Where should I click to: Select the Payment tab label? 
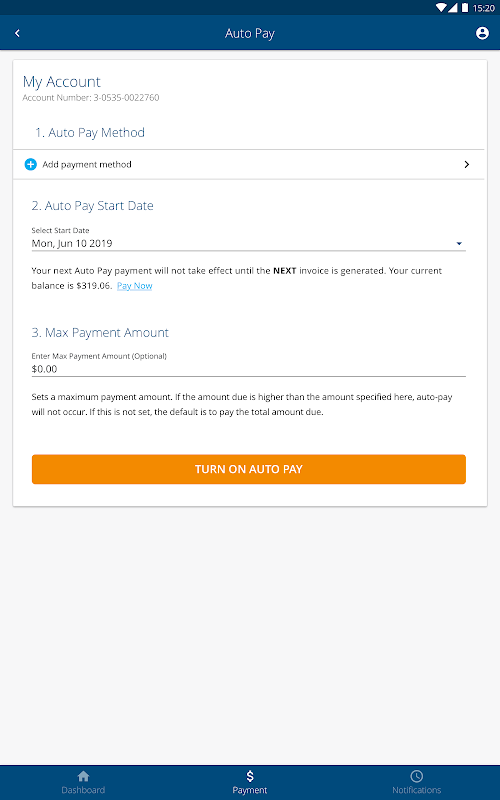pyautogui.click(x=250, y=790)
